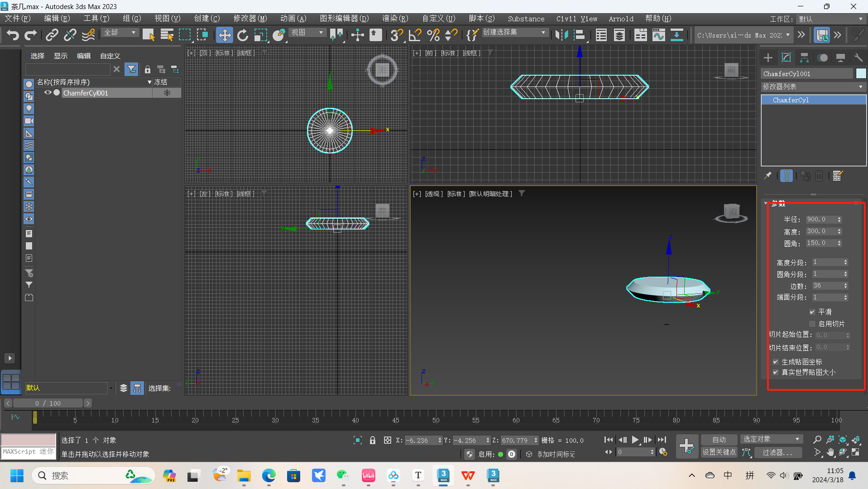The height and width of the screenshot is (489, 868).
Task: Hide ChamferCyl001 using its eye icon
Action: (48, 93)
